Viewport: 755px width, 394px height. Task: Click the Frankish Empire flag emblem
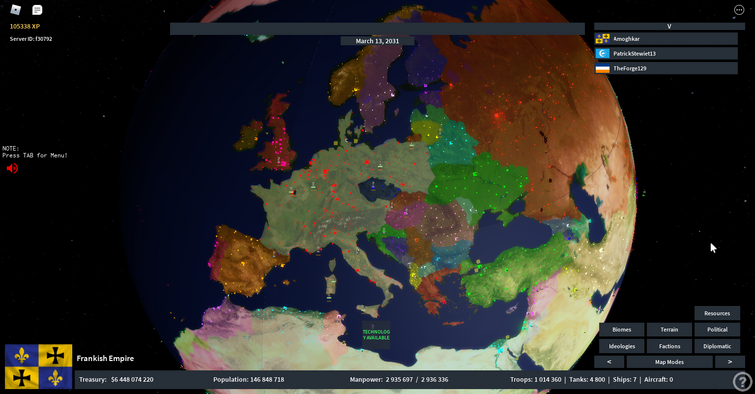coord(39,367)
